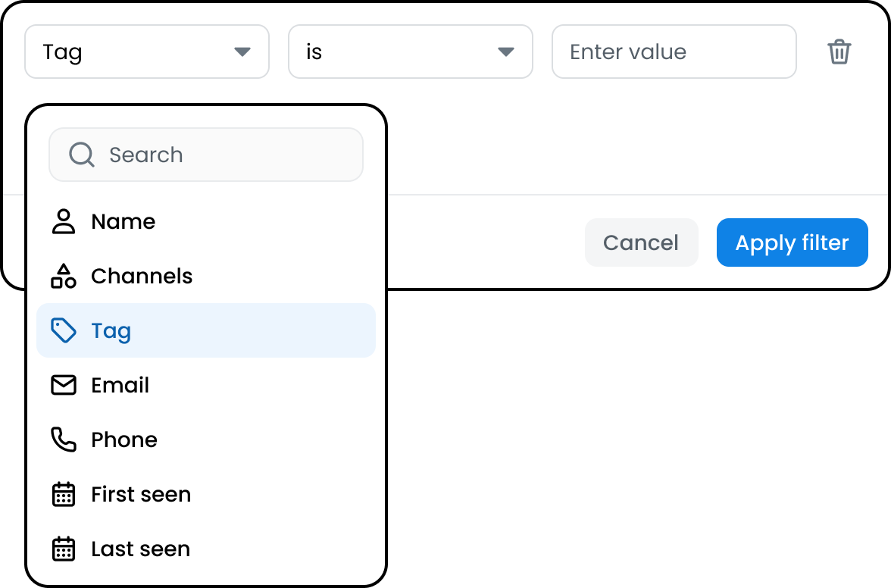The image size is (891, 588).
Task: Cancel the filter dialog
Action: [642, 242]
